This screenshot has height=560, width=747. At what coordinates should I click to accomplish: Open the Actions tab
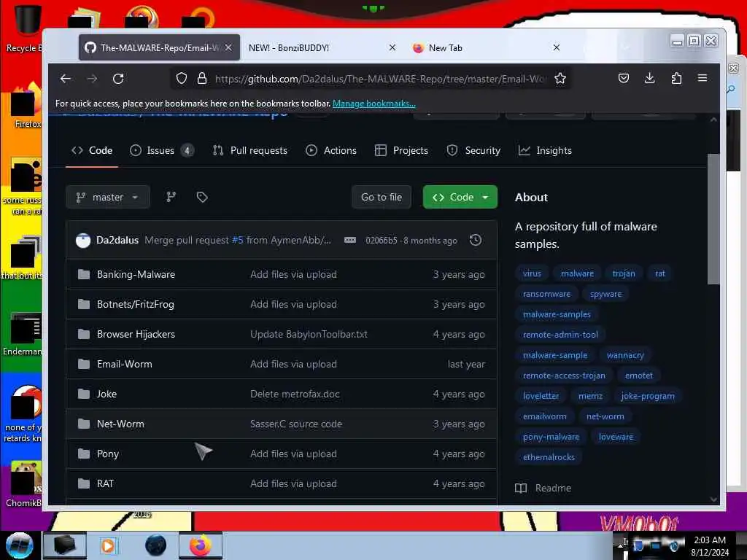click(331, 150)
